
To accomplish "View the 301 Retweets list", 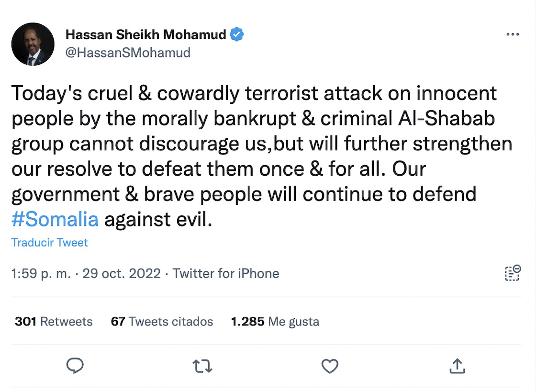I will 54,321.
